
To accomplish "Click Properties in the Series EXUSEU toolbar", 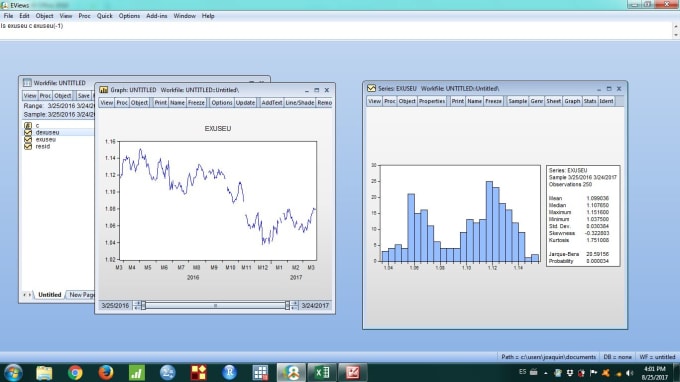I will 432,101.
